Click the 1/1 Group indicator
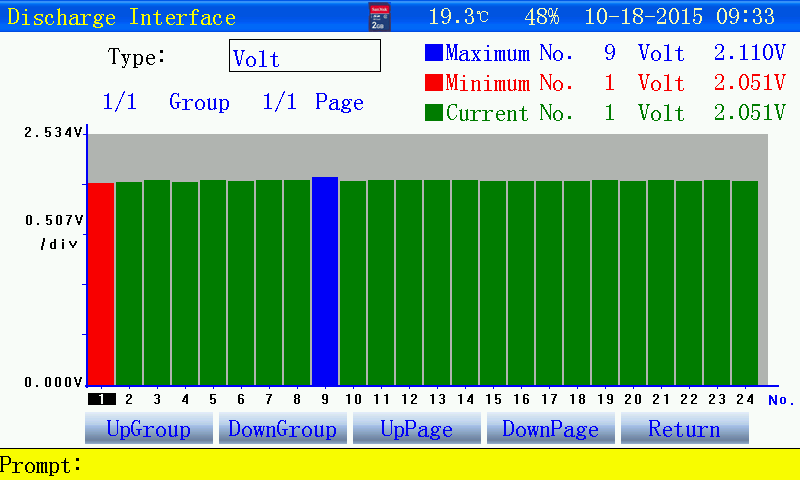Screen dimensions: 800x480 pos(166,102)
